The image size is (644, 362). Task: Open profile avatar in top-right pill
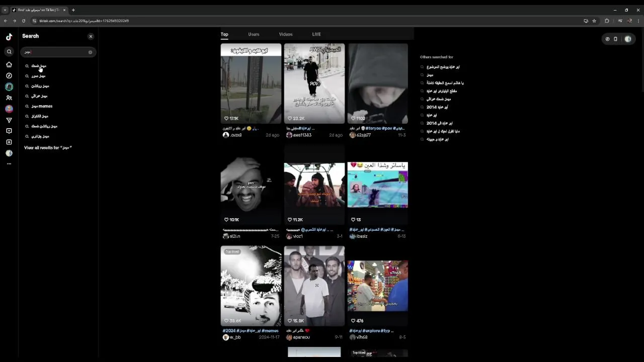628,39
